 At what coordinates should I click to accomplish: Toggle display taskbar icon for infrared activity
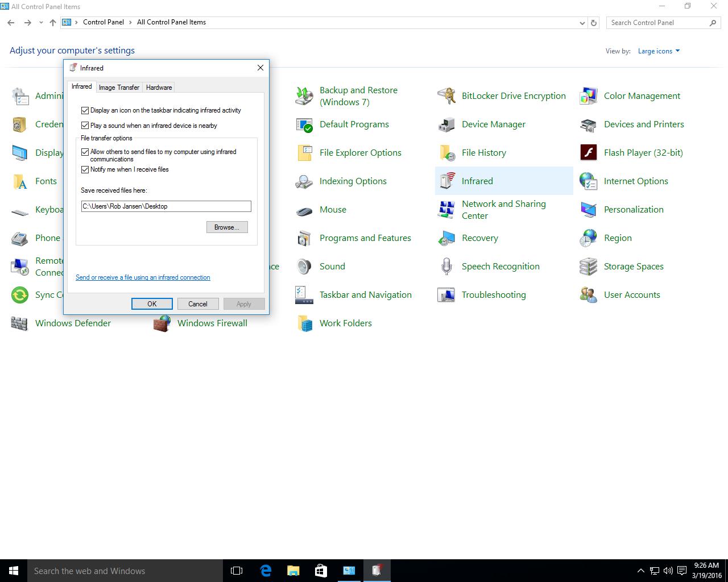(85, 110)
